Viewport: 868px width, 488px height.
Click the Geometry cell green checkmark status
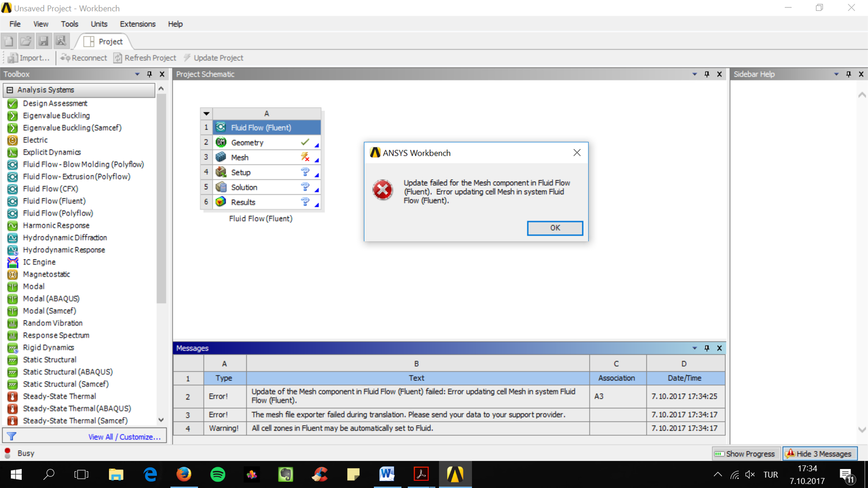tap(305, 142)
